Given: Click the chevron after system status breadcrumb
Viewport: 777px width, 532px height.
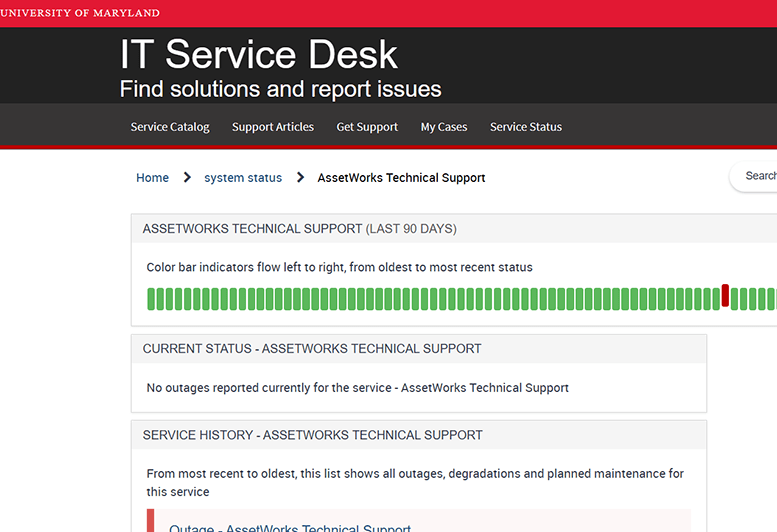Looking at the screenshot, I should click(x=300, y=177).
